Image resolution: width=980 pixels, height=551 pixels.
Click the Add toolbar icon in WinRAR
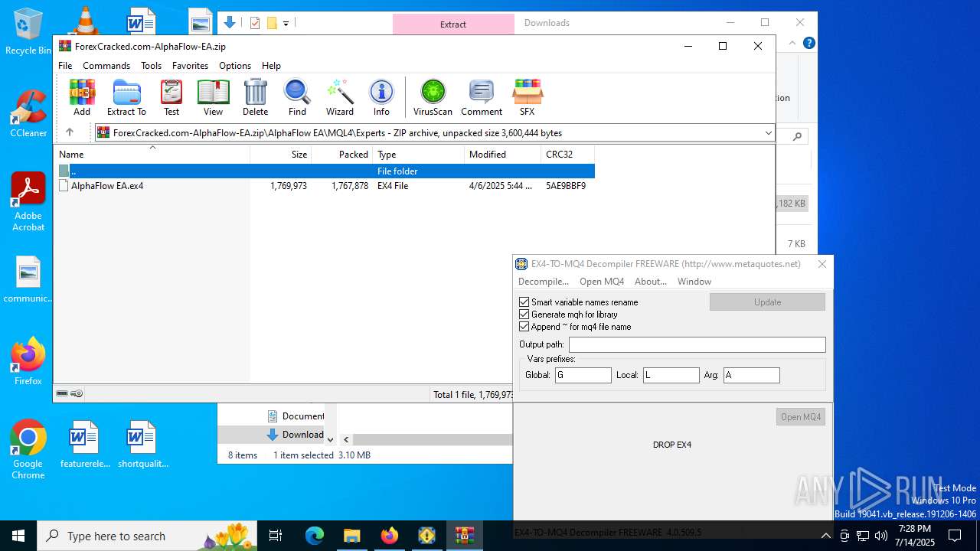point(82,97)
